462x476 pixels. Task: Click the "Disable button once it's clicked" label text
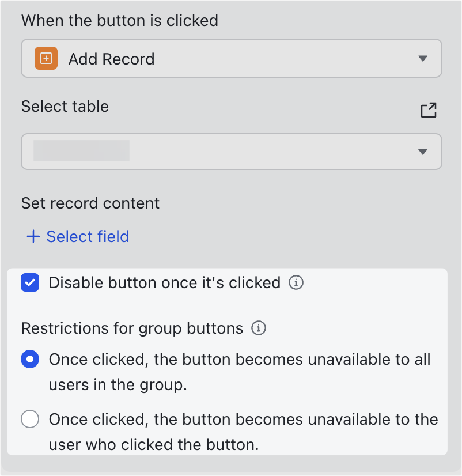[x=164, y=283]
